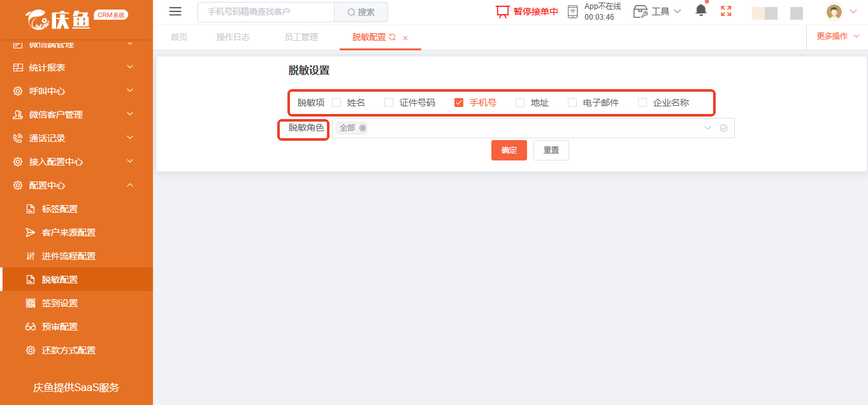Enable the 姓名 desensitization checkbox
This screenshot has width=868, height=405.
coord(336,102)
